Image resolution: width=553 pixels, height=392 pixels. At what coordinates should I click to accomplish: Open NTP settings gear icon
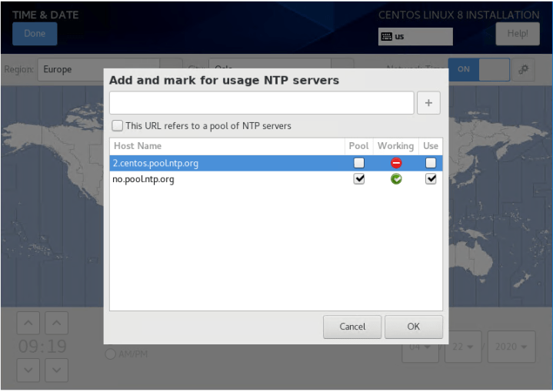pyautogui.click(x=524, y=69)
